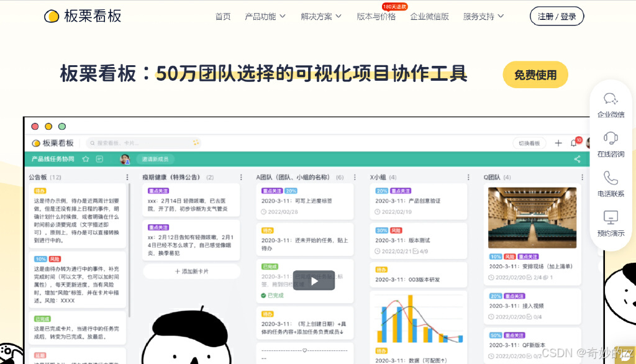This screenshot has width=636, height=364.
Task: Expand the 服务支持 menu chevron
Action: pos(501,16)
